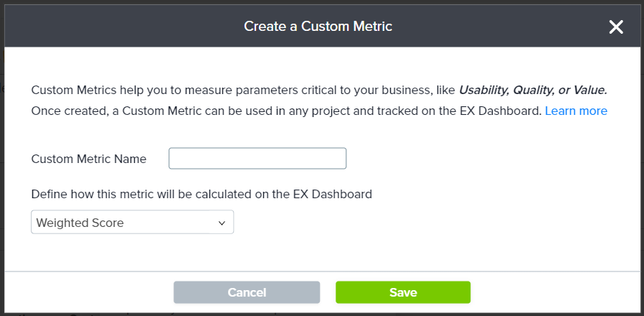The height and width of the screenshot is (316, 644).
Task: Open the Learn more link
Action: point(576,111)
